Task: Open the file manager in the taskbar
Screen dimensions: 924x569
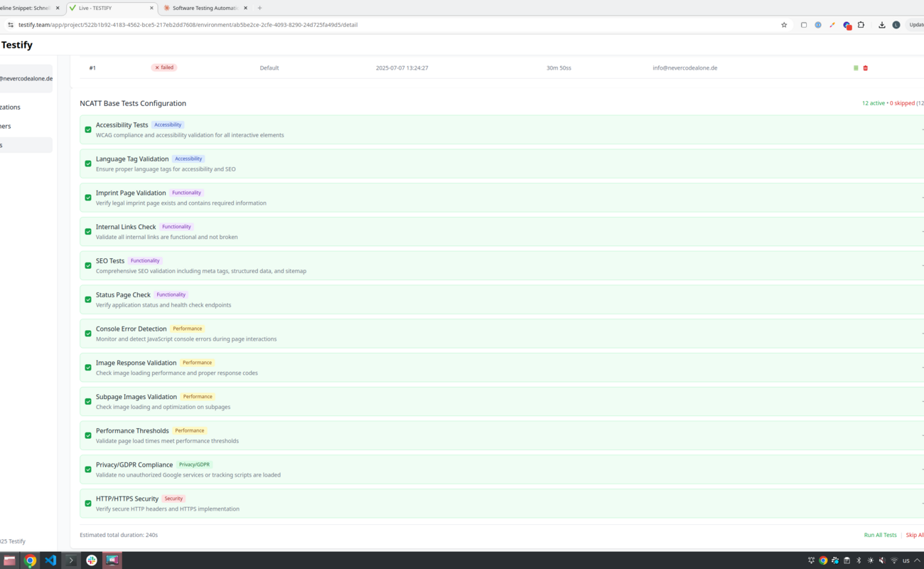Action: pos(9,560)
